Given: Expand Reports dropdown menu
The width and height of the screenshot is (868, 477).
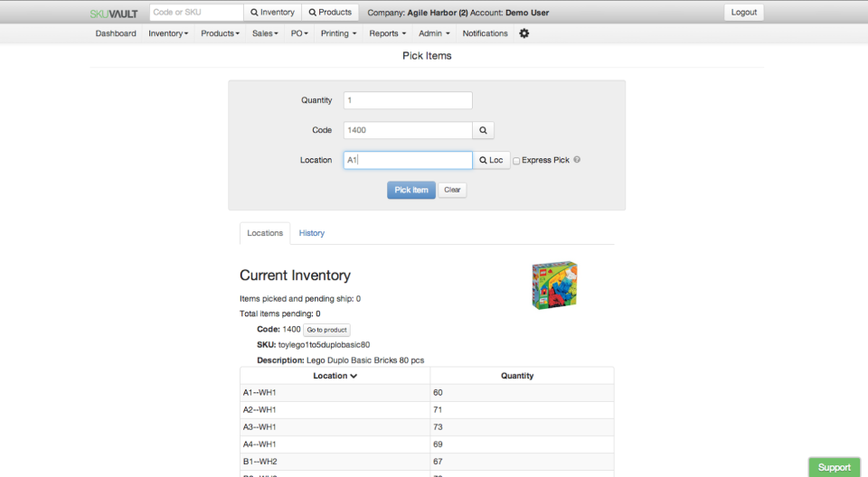Looking at the screenshot, I should [388, 33].
